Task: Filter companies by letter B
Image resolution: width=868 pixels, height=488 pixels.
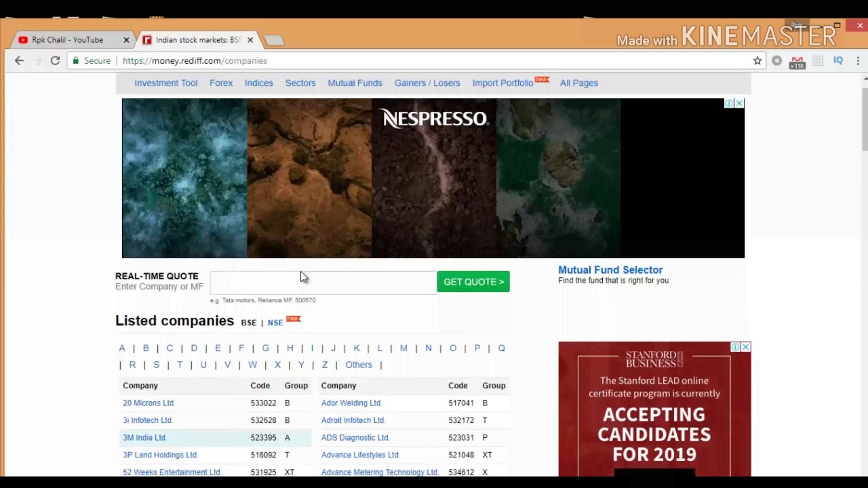Action: click(146, 348)
